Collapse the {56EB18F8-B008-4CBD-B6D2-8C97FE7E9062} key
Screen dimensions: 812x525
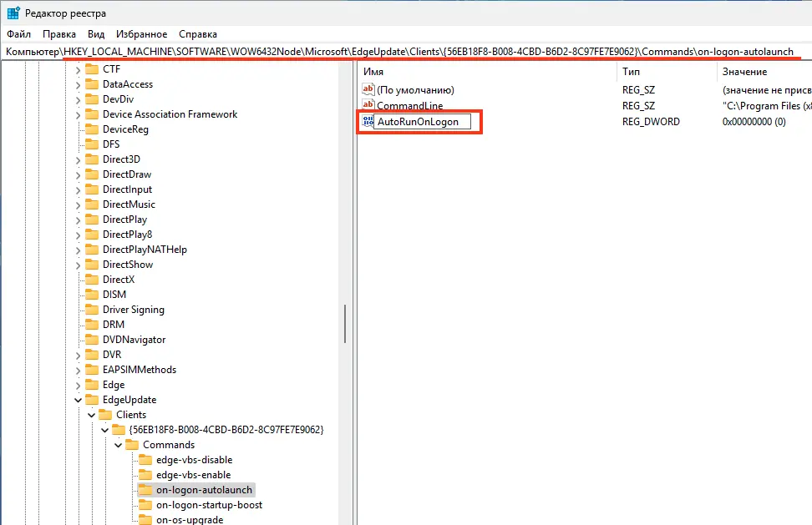point(105,430)
